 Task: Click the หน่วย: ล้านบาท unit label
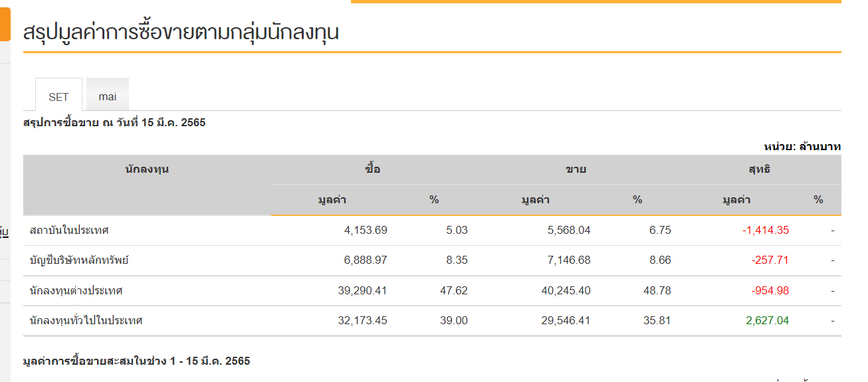click(802, 146)
